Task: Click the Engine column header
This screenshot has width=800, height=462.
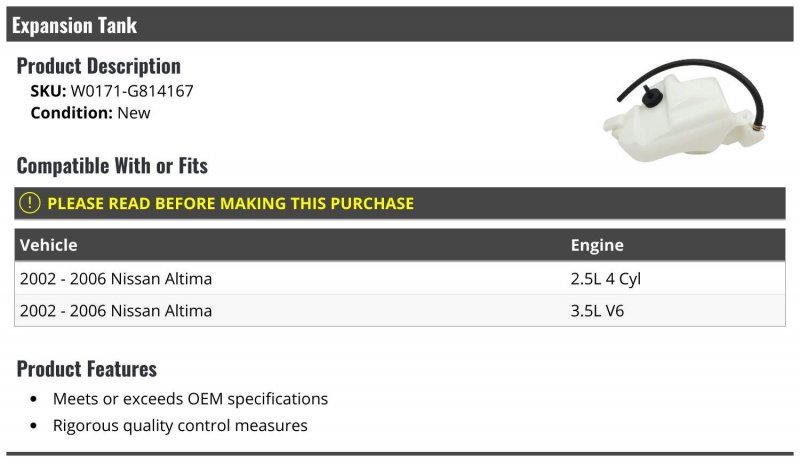Action: coord(597,245)
